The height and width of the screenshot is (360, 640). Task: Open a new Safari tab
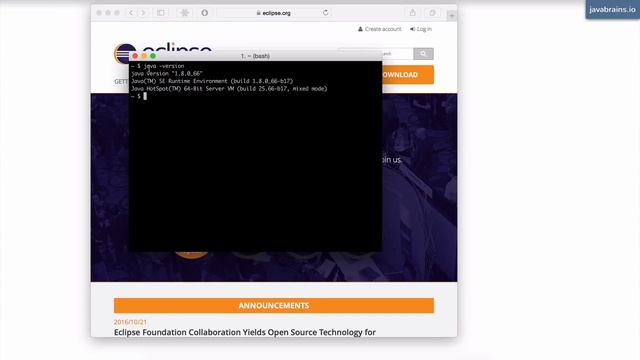pos(451,16)
